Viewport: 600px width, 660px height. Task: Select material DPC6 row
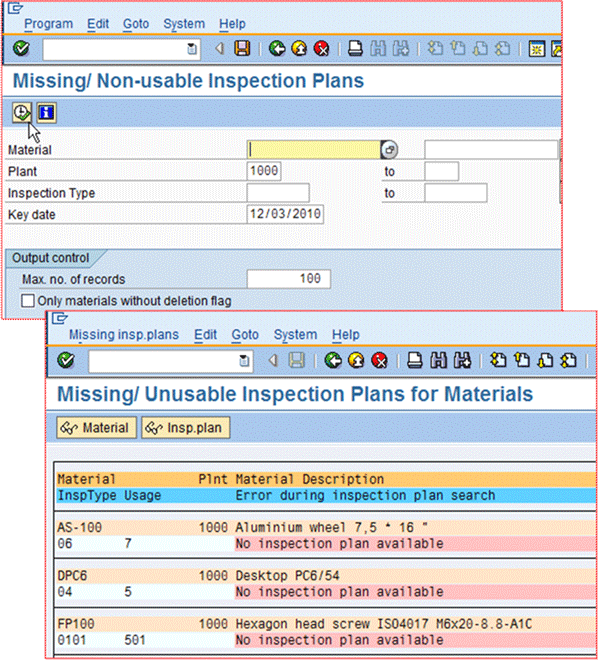326,575
